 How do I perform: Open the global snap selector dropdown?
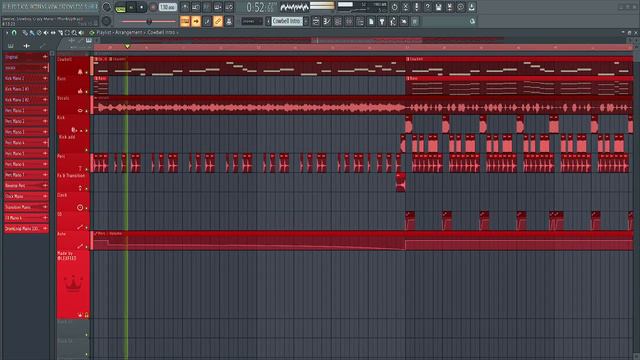[251, 21]
